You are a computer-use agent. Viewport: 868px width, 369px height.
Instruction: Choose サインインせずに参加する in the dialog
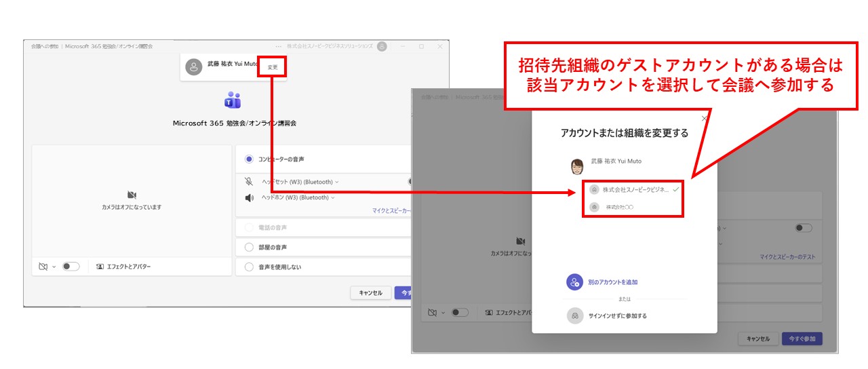[x=608, y=316]
